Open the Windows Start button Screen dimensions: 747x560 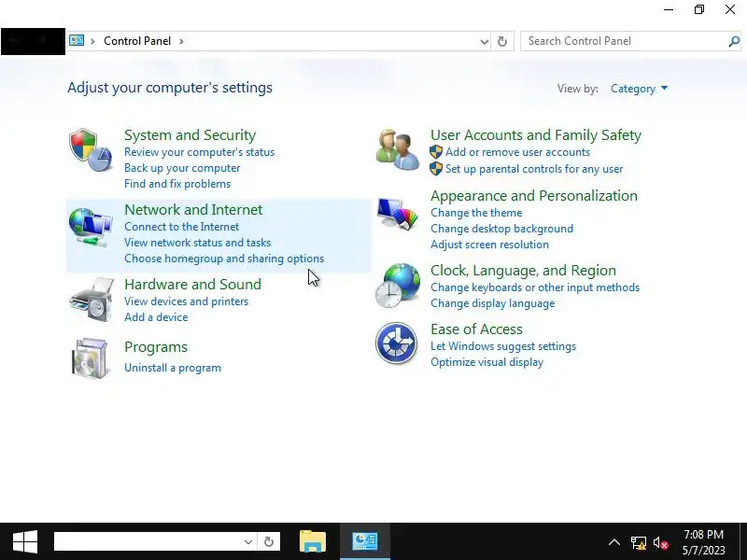[x=25, y=541]
